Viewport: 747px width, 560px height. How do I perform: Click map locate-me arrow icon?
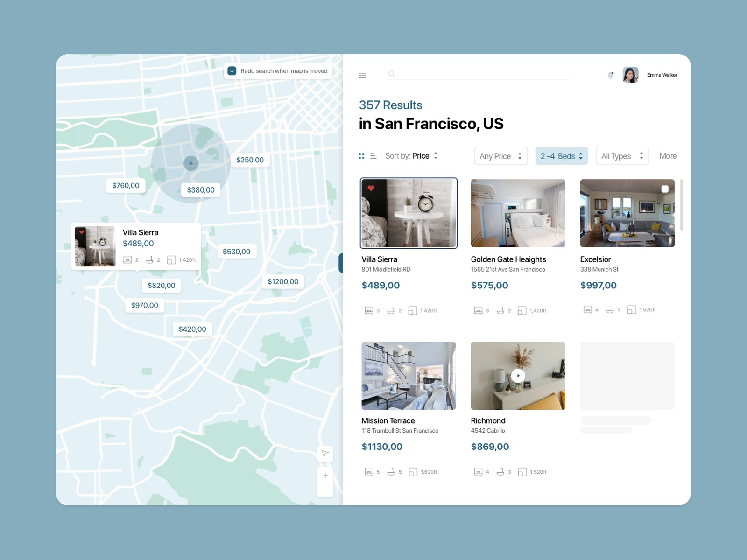pos(325,454)
